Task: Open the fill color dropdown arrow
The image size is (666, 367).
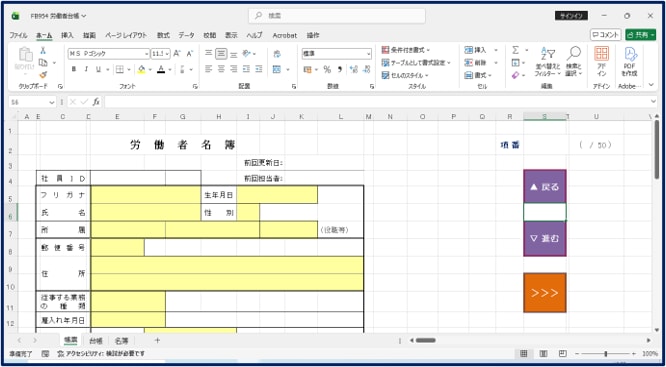Action: 150,69
